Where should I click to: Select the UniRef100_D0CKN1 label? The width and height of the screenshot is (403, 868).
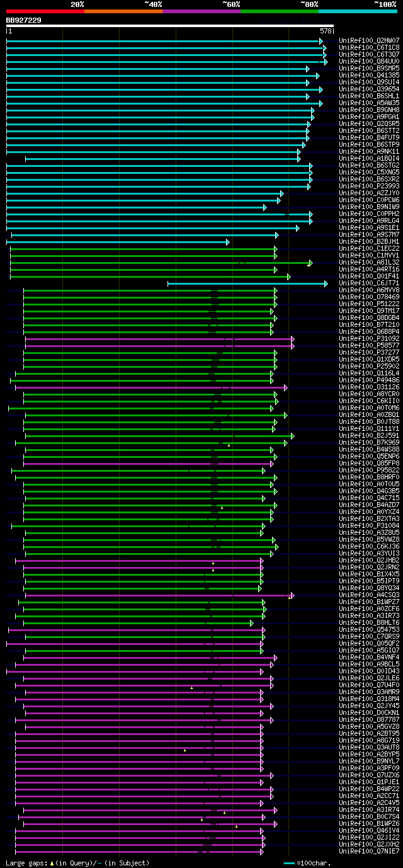point(369,712)
